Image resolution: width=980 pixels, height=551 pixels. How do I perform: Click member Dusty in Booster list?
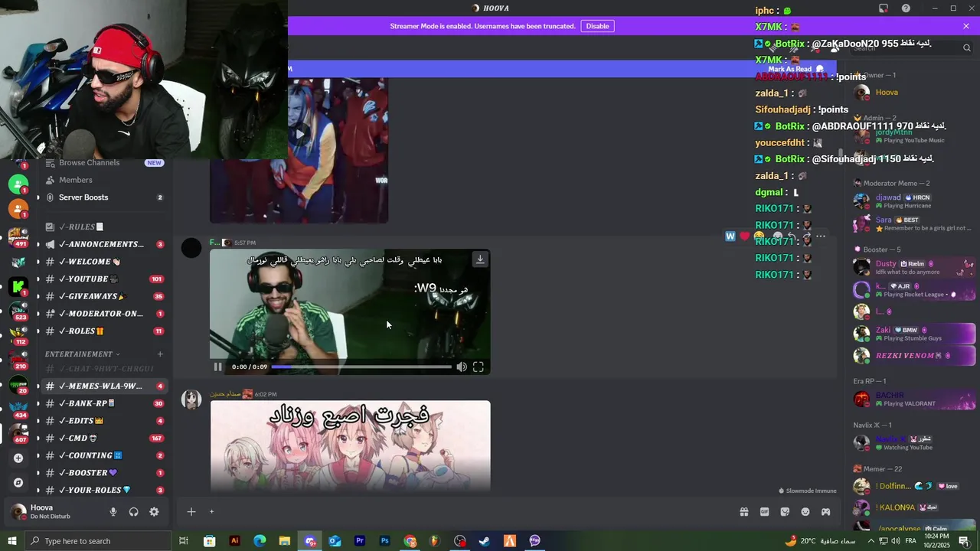click(913, 268)
